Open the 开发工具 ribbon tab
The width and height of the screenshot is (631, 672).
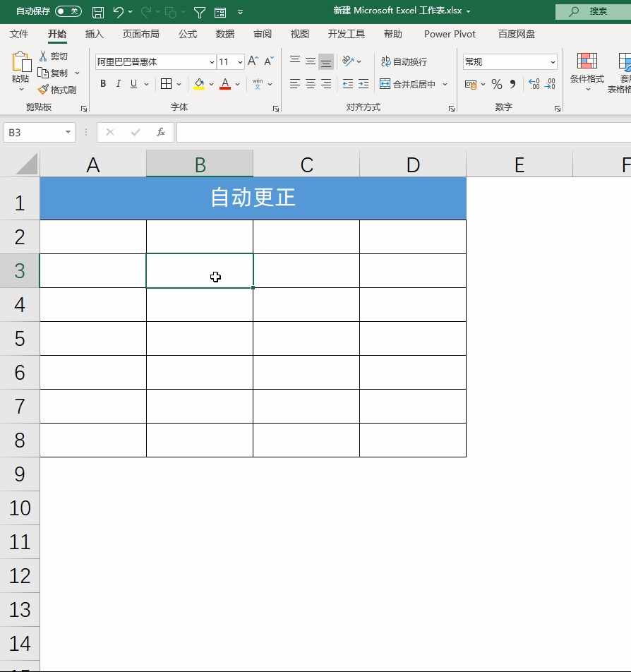[x=346, y=34]
